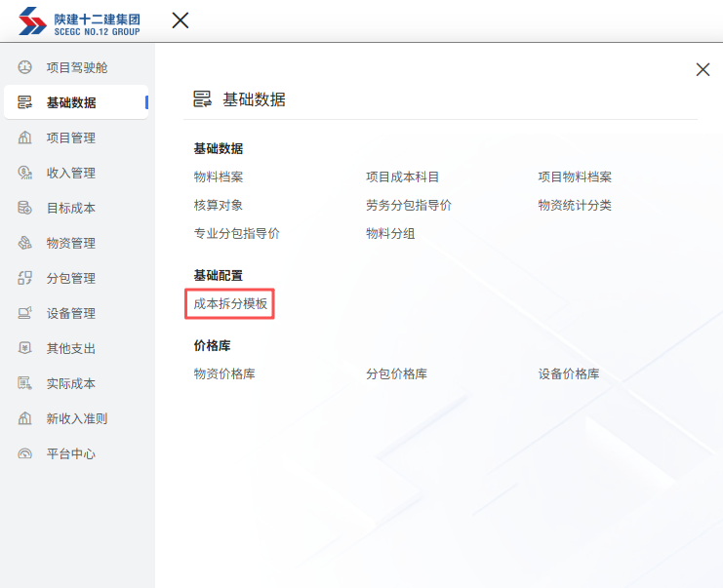Screen dimensions: 723x588
Task: Go to 项目成本科目
Action: 402,176
